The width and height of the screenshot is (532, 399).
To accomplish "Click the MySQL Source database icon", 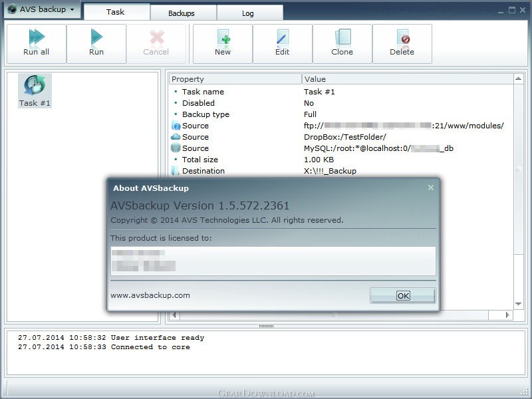I will click(x=176, y=148).
